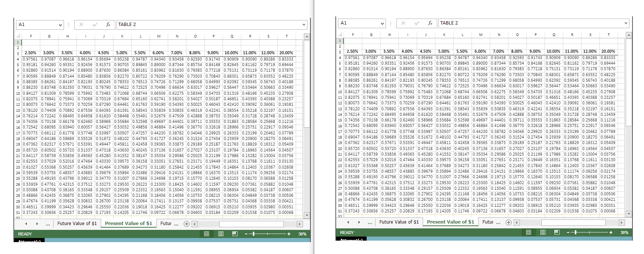Click the trailing ellipsis after Futur tab, right window
Screen dimensions: 644x254
pos(498,222)
